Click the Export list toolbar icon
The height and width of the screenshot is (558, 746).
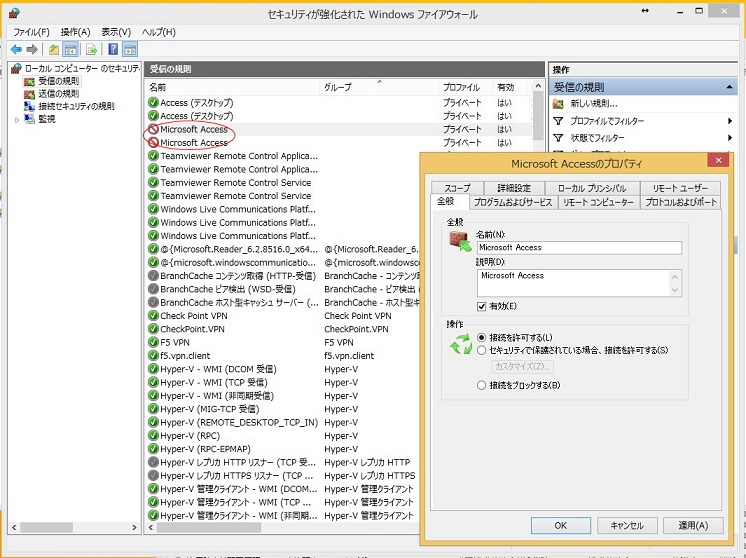pos(91,49)
